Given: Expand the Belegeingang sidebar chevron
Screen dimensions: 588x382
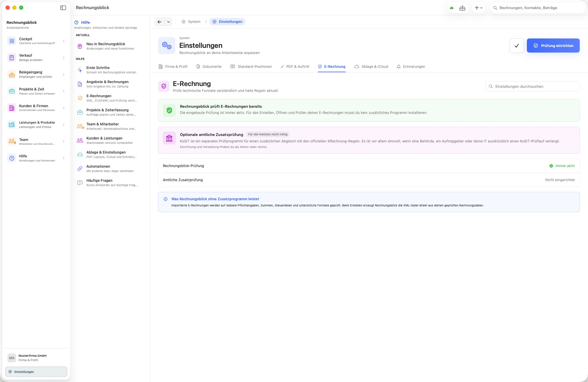Looking at the screenshot, I should pos(64,75).
